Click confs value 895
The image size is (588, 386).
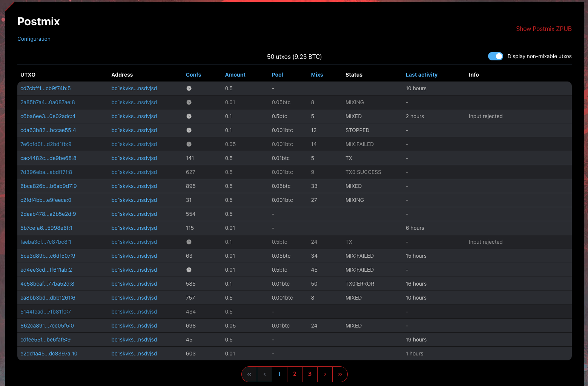pos(191,186)
